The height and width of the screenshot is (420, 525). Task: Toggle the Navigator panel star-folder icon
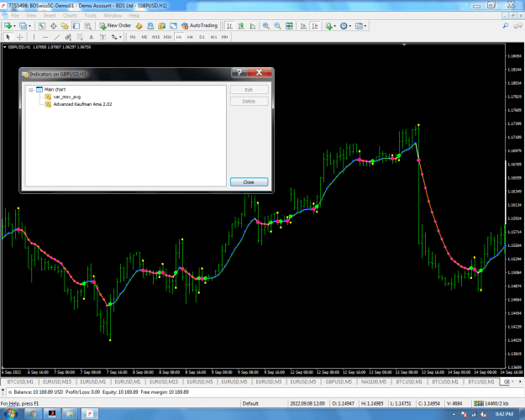point(65,26)
